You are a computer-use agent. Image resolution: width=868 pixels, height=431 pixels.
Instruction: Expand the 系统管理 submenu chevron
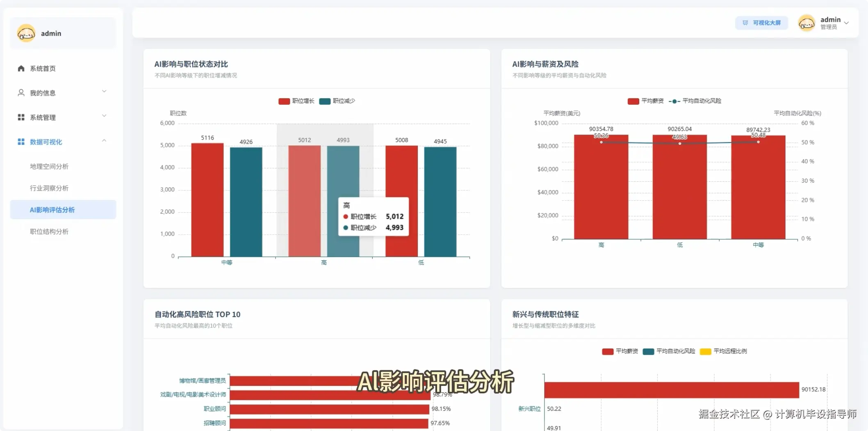(x=104, y=116)
